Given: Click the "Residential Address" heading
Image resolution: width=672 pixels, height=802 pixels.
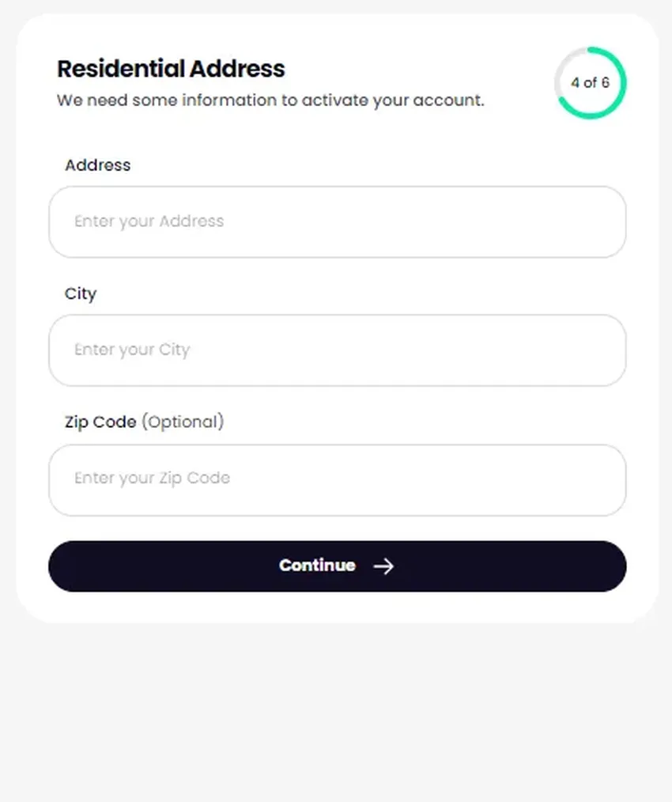Looking at the screenshot, I should point(171,69).
